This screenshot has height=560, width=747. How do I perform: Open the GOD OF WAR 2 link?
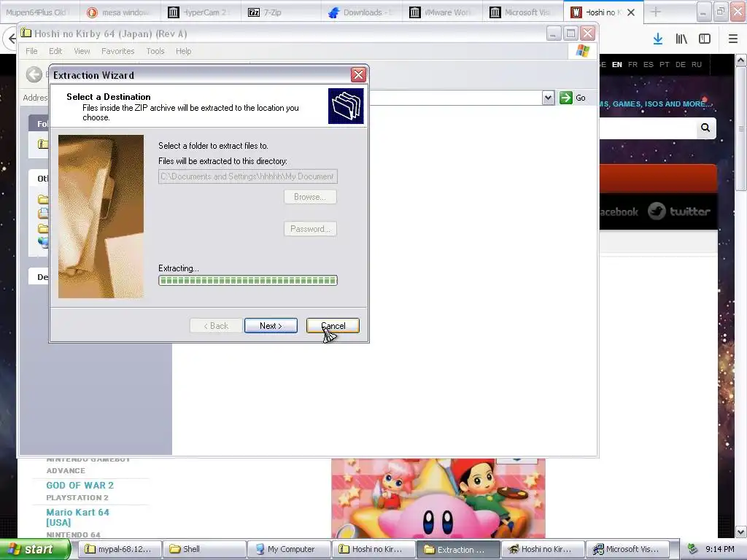coord(80,485)
